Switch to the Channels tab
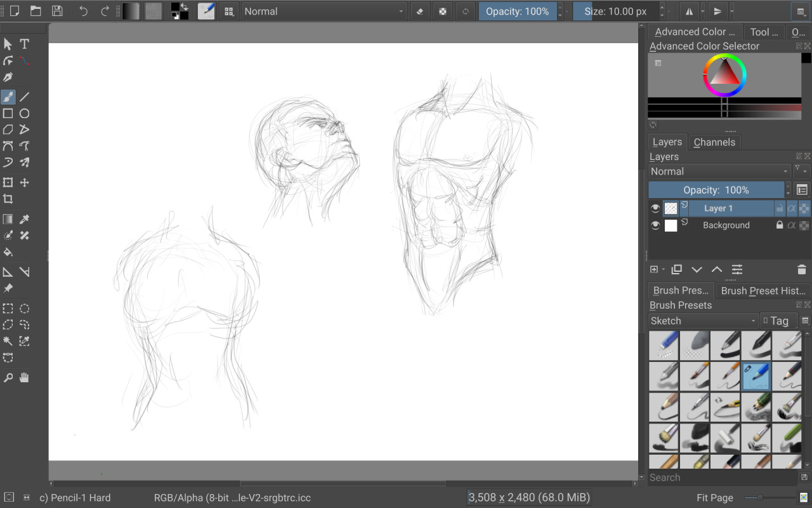 (714, 142)
